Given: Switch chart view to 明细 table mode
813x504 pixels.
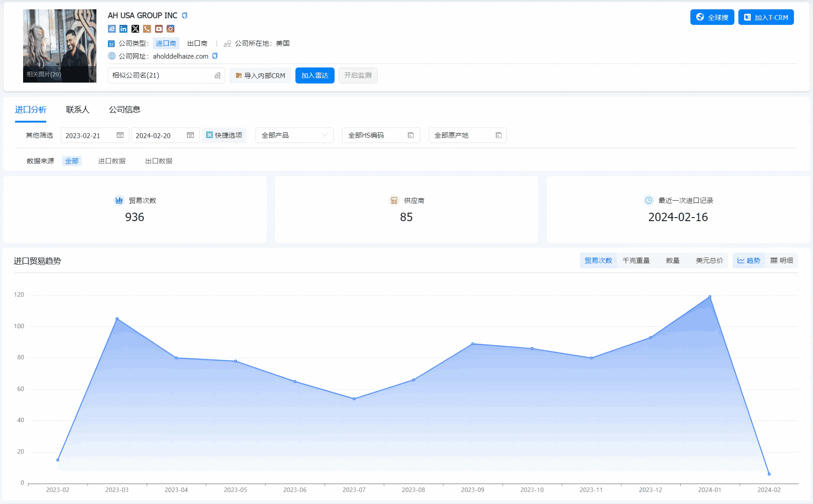Looking at the screenshot, I should 782,261.
